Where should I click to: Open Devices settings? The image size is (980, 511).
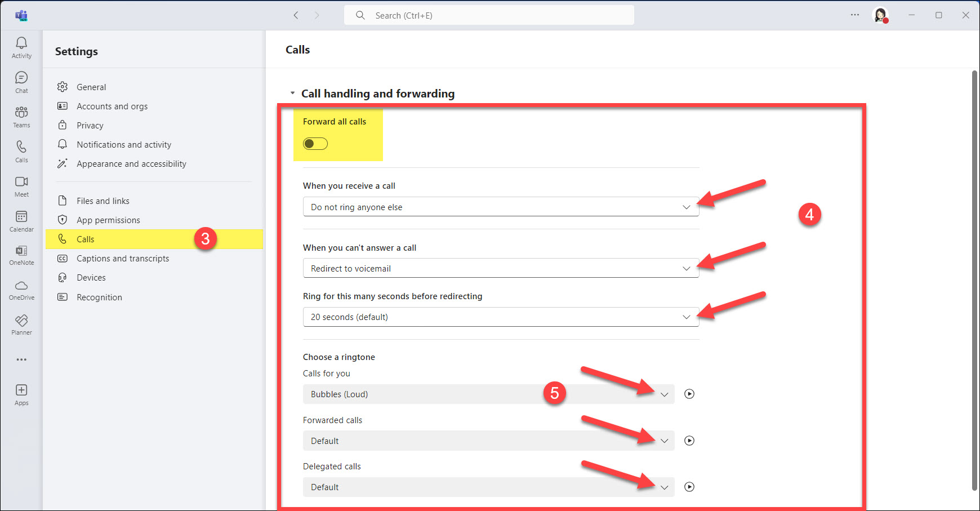coord(91,277)
